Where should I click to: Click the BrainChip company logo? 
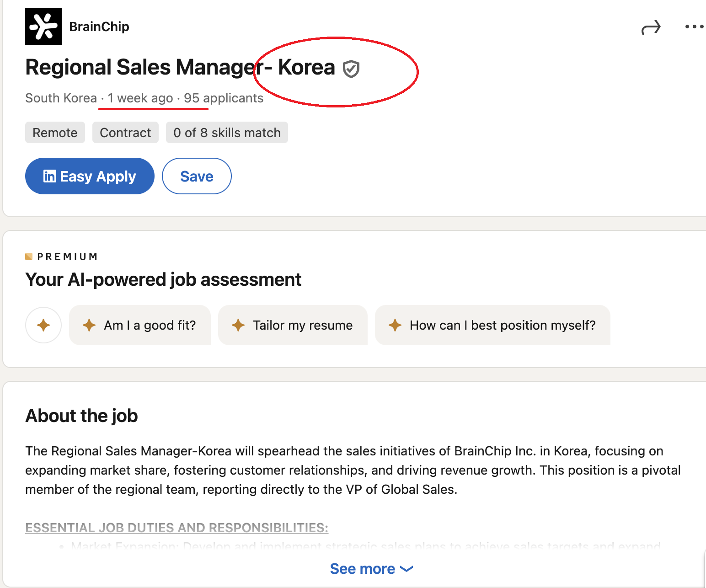[43, 27]
